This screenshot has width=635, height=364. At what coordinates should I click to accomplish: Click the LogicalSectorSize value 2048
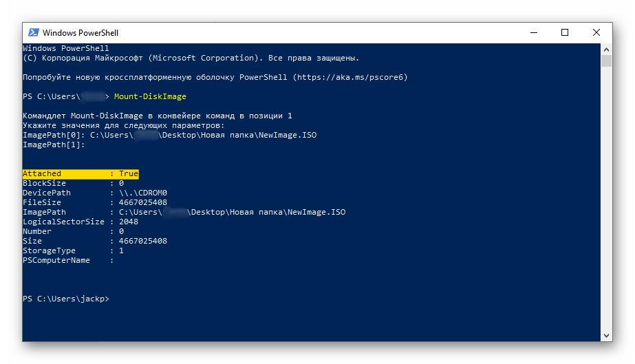pos(129,222)
